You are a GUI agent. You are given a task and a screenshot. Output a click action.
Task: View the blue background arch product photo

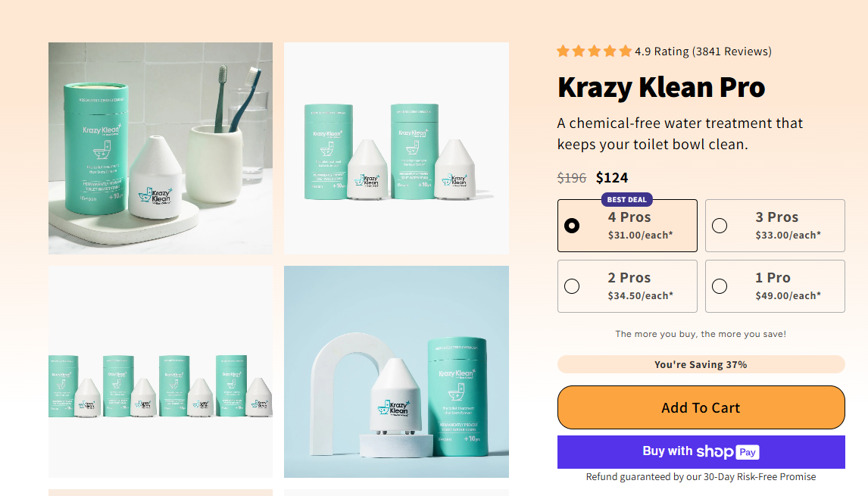coord(396,371)
